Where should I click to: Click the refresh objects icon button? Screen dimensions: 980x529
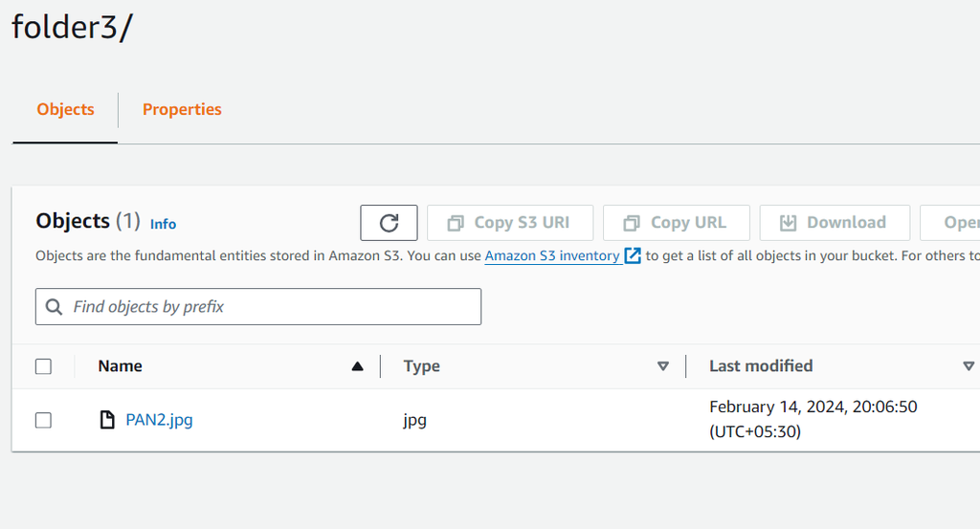(389, 223)
